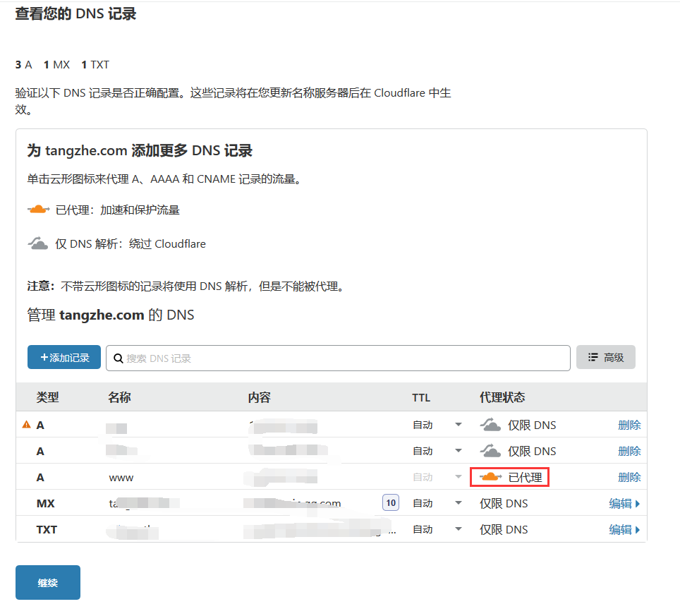Click the 代理状态 column header
This screenshot has height=616, width=680.
(x=502, y=397)
